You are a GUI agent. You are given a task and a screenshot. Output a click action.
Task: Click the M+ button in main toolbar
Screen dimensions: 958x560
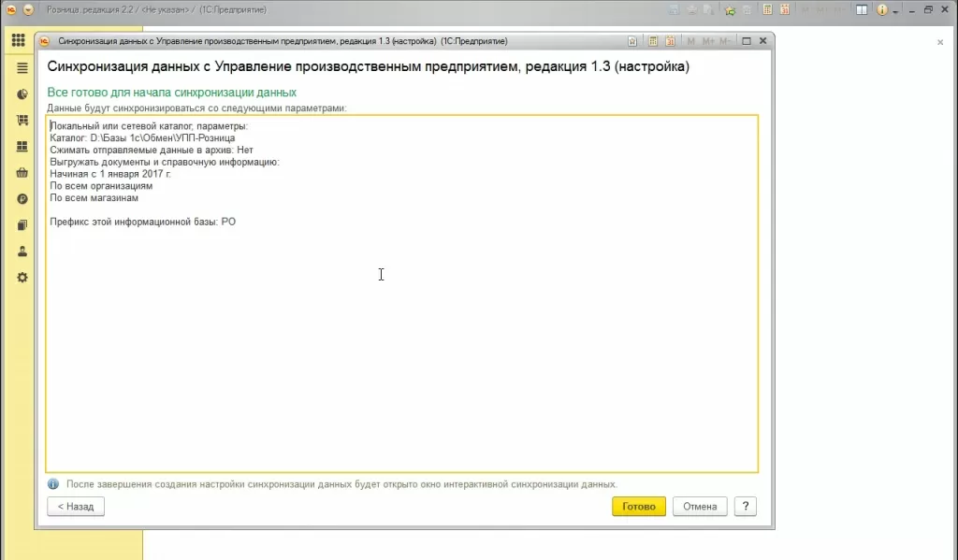click(822, 9)
